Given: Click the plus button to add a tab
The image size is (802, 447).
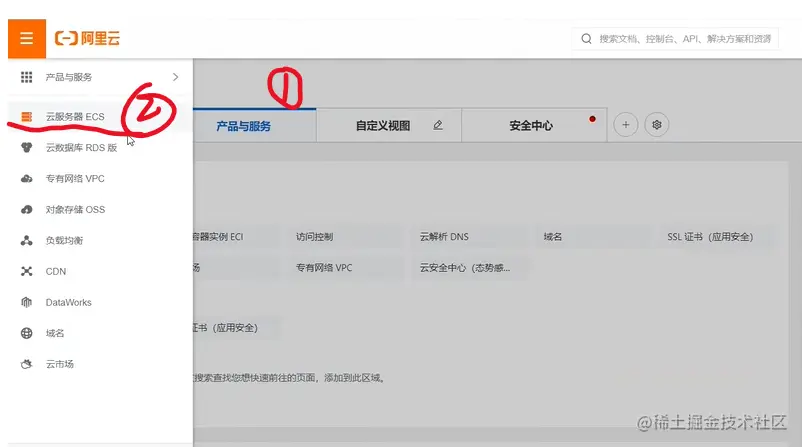Looking at the screenshot, I should [x=626, y=125].
